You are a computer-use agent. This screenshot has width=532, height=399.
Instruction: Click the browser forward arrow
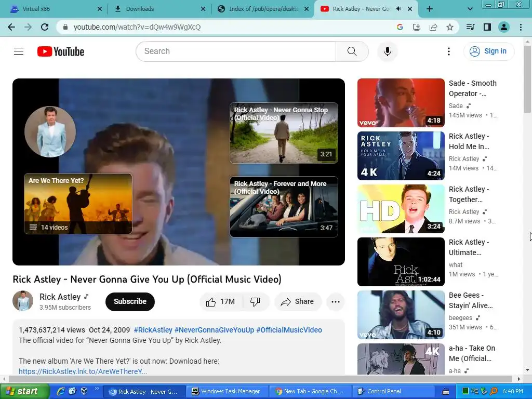tap(28, 27)
